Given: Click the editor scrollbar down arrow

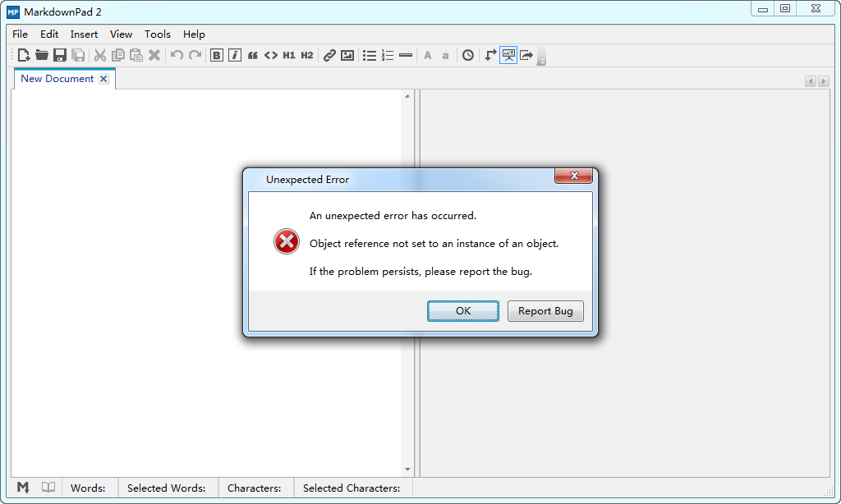Looking at the screenshot, I should tap(407, 470).
